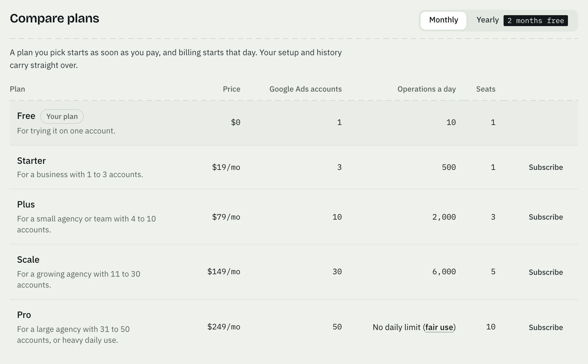Subscribe to the Scale plan
Viewport: 588px width, 364px height.
pyautogui.click(x=546, y=272)
